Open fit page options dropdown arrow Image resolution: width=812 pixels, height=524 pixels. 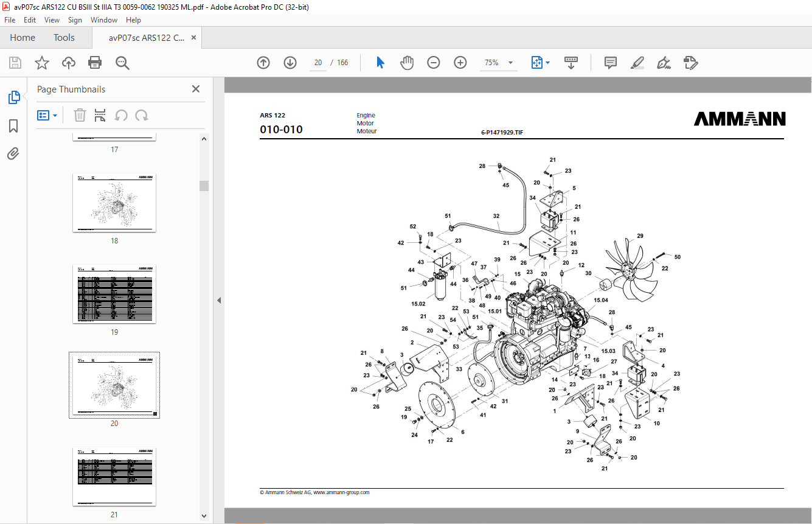coord(547,63)
